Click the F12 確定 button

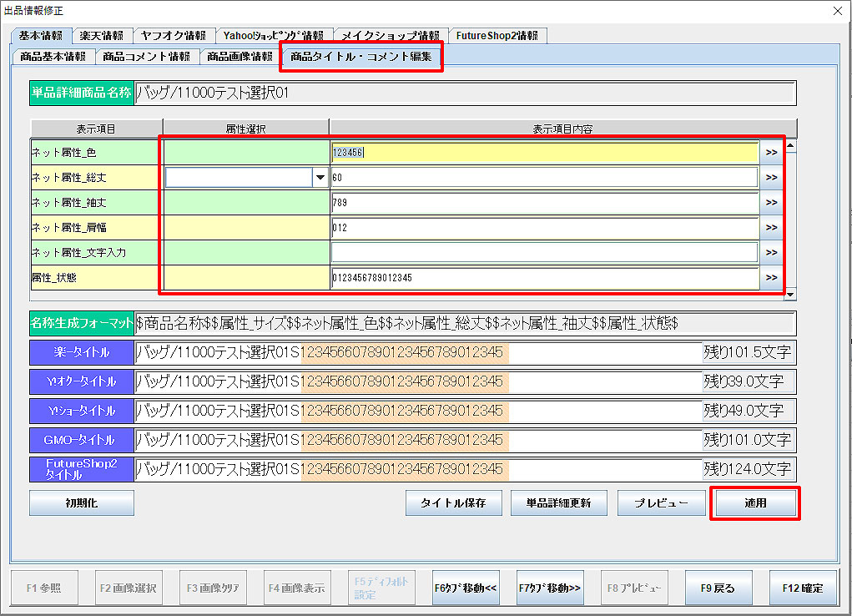pyautogui.click(x=802, y=588)
